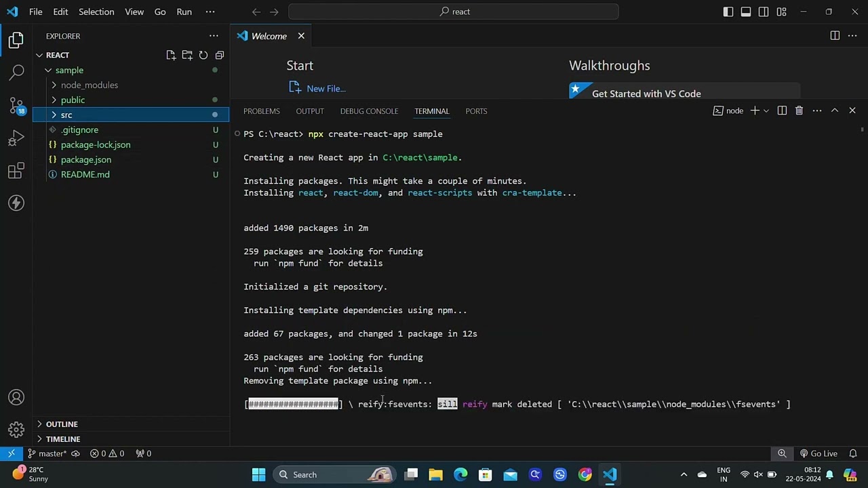Split the editor to the right
This screenshot has height=488, width=868.
(x=835, y=36)
